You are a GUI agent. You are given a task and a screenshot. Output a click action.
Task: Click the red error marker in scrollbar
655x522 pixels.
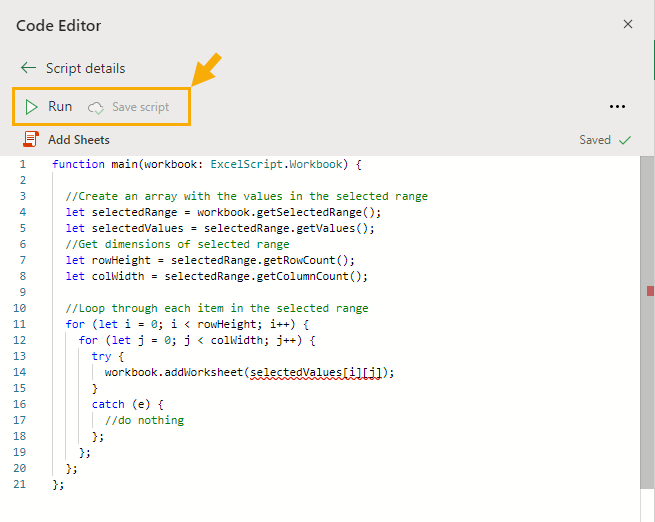pyautogui.click(x=650, y=291)
